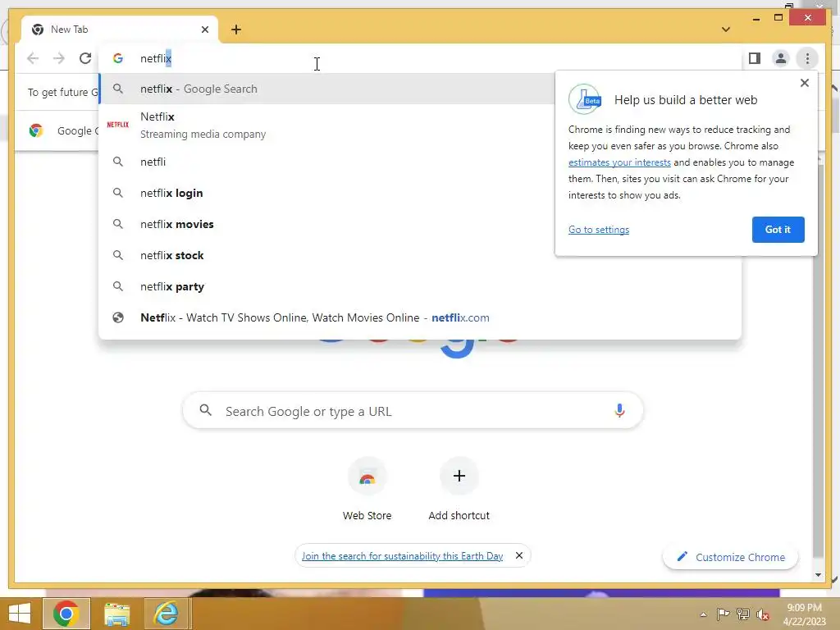Open the Action Center flag icon
The height and width of the screenshot is (630, 840).
click(723, 614)
